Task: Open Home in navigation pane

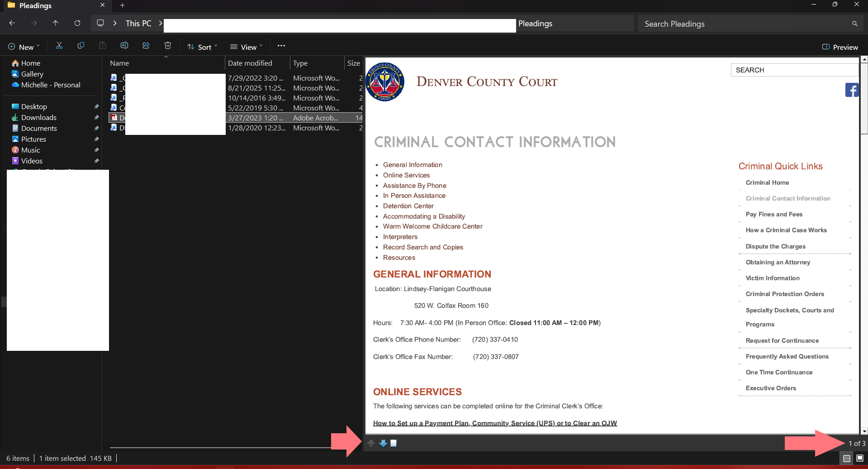Action: (26, 63)
